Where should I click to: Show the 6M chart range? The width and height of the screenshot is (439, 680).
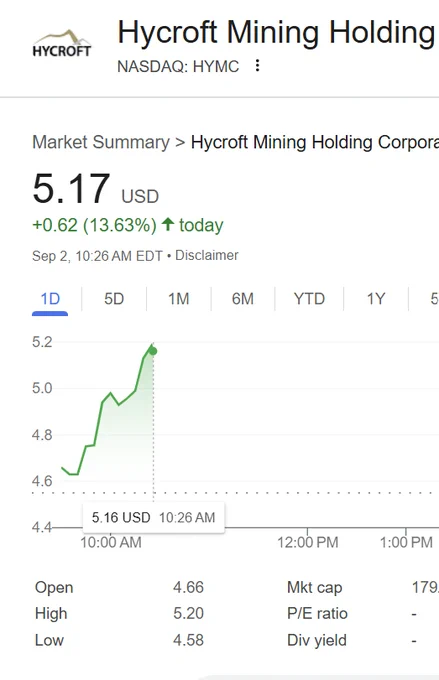[243, 299]
